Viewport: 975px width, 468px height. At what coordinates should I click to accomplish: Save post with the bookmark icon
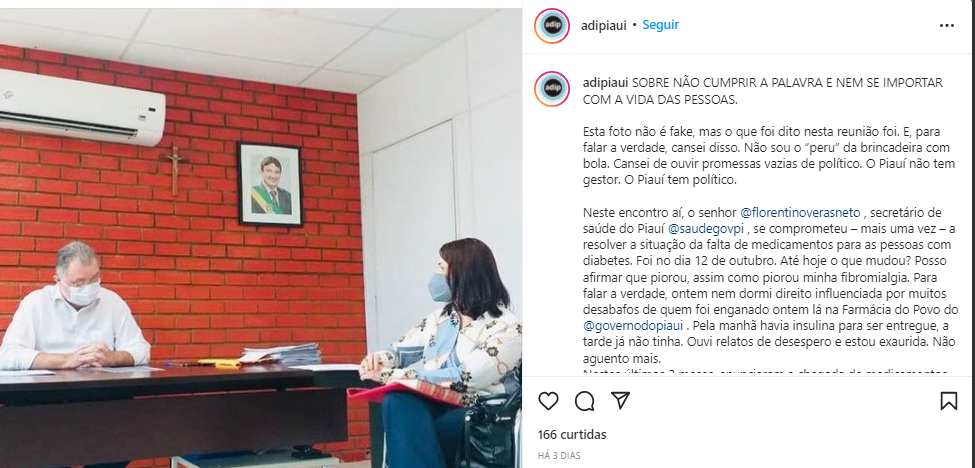click(x=948, y=401)
